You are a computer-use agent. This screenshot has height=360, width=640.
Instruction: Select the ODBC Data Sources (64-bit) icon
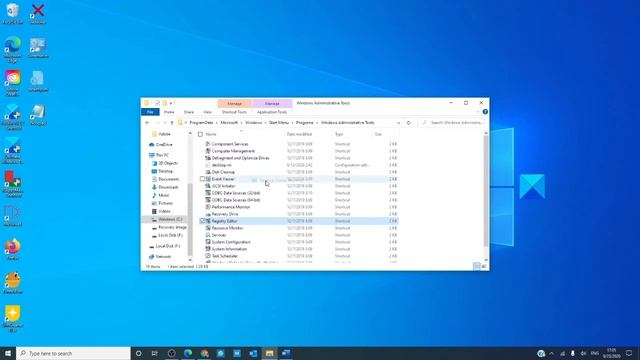208,200
